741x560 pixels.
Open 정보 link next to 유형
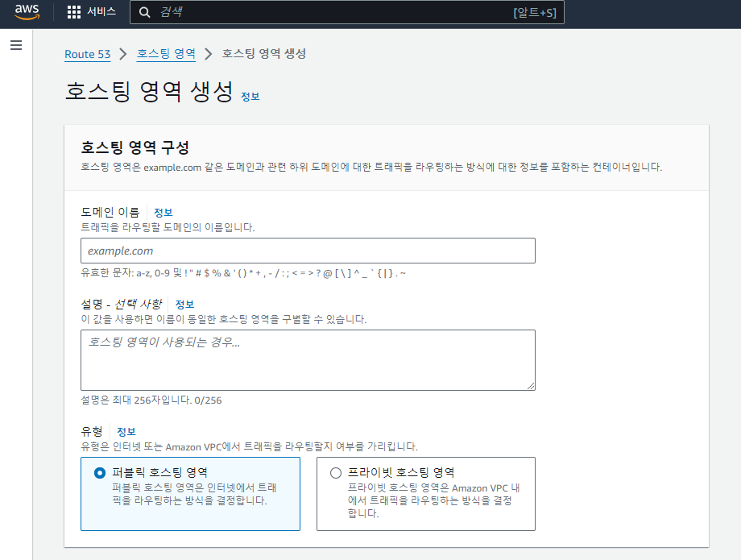tap(126, 431)
